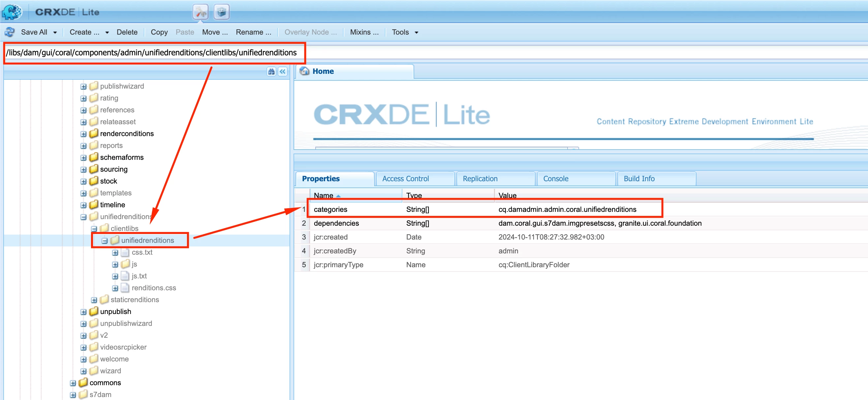Open the Create dropdown arrow
This screenshot has width=868, height=400.
pos(107,32)
